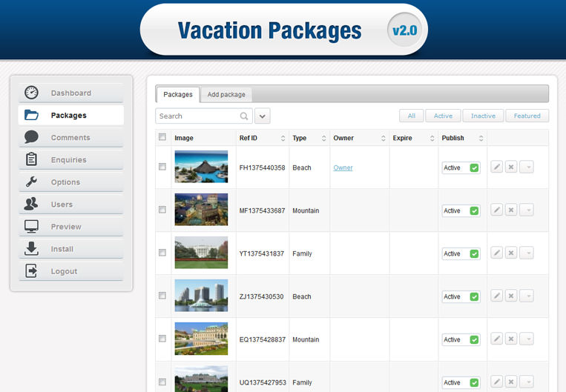Delete package EQ1375428837 with X icon

(x=511, y=339)
